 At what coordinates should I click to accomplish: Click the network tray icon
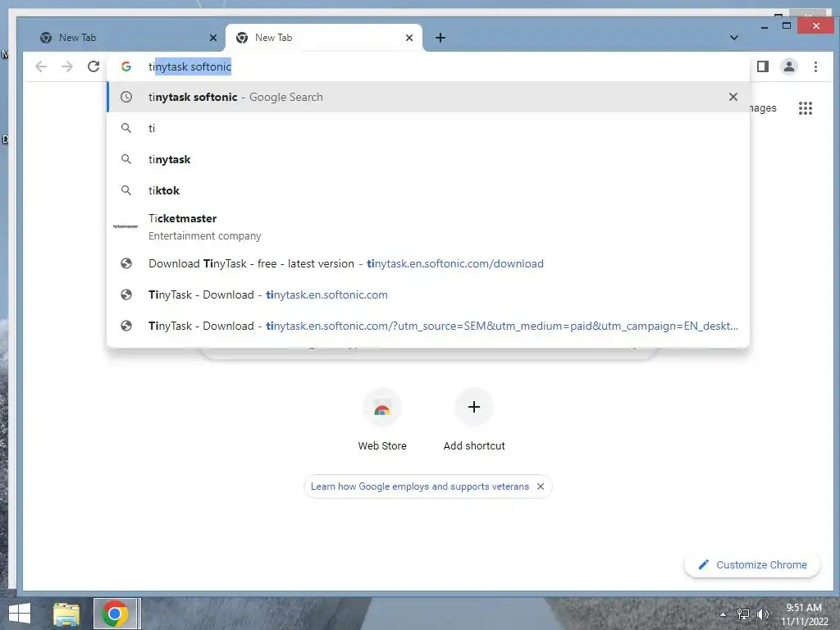pos(742,614)
